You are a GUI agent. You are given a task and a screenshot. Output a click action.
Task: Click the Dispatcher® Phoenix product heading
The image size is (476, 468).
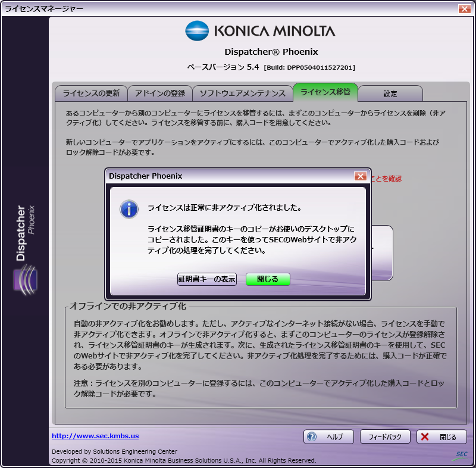[x=271, y=52]
